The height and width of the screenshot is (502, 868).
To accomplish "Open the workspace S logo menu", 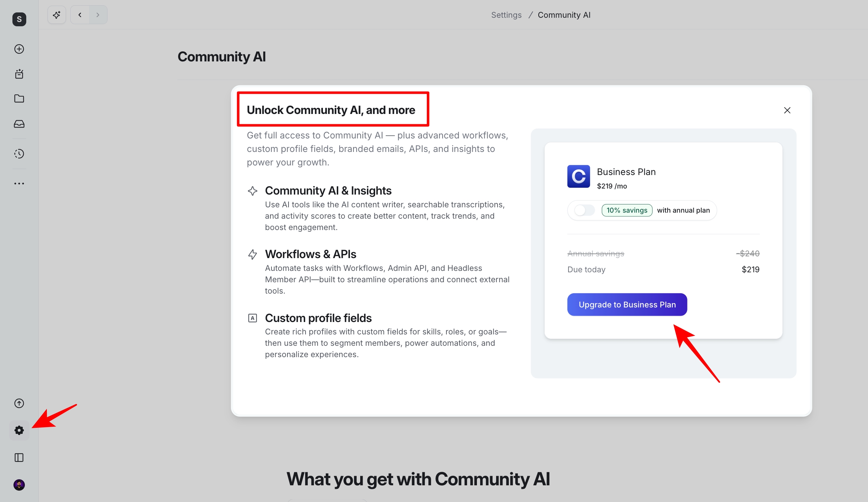I will (x=19, y=19).
